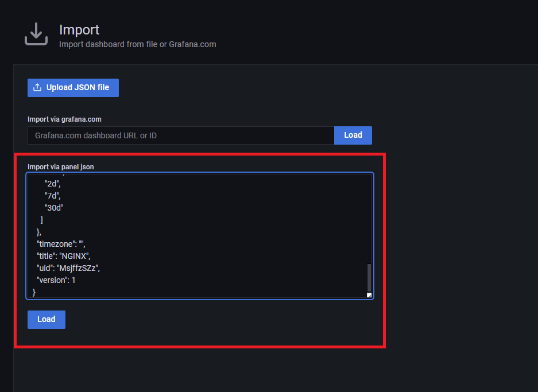538x392 pixels.
Task: Click the "uid": "MsjffzSZz" line
Action: [68, 268]
